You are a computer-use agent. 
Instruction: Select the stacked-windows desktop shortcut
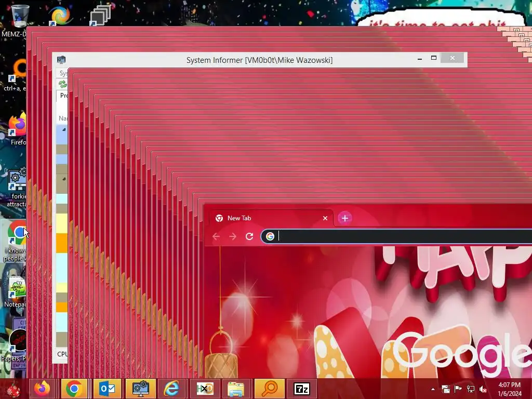[x=100, y=16]
